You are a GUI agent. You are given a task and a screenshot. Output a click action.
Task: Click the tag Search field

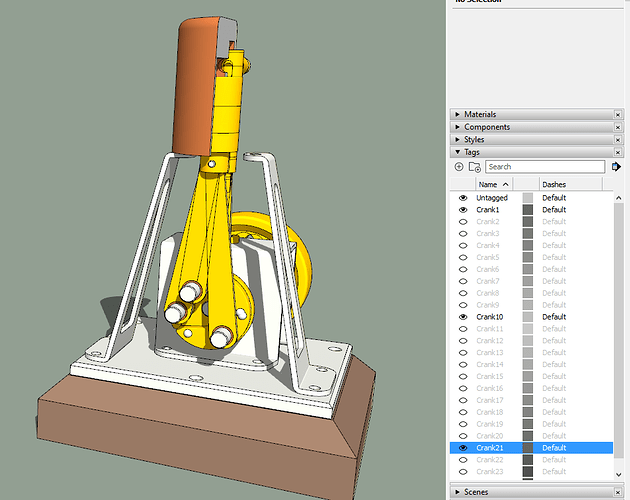click(545, 167)
